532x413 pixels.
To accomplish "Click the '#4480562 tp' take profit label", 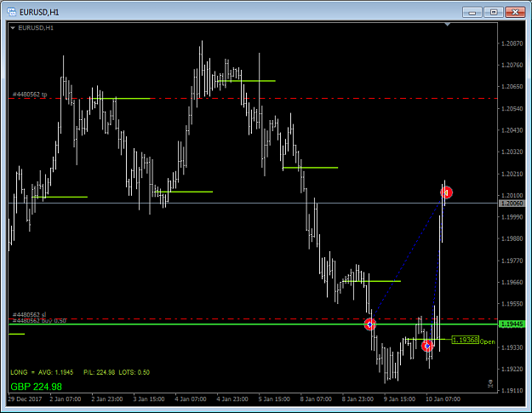I will pos(30,95).
